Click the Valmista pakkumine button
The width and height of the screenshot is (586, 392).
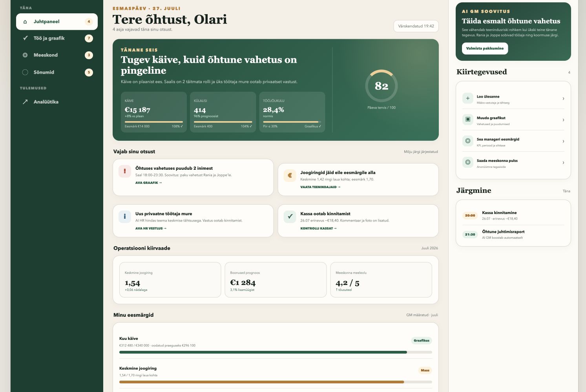click(485, 49)
